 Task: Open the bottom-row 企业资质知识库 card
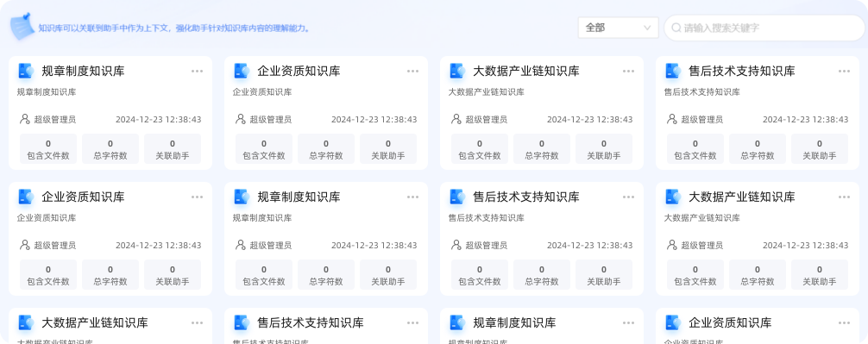758,326
